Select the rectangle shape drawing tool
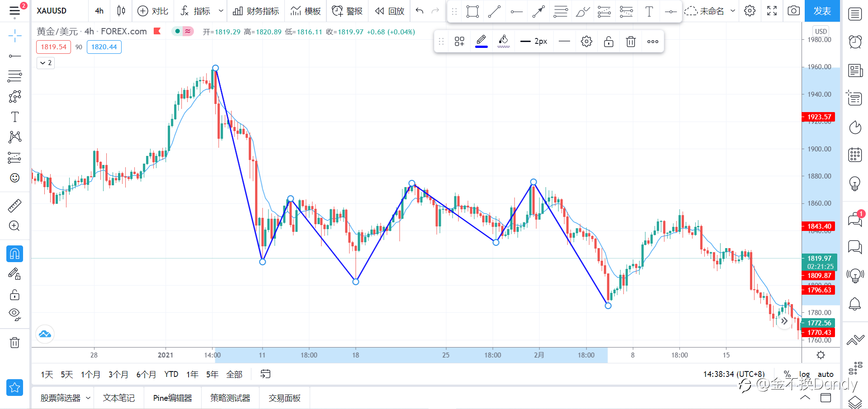This screenshot has width=868, height=409. [472, 11]
